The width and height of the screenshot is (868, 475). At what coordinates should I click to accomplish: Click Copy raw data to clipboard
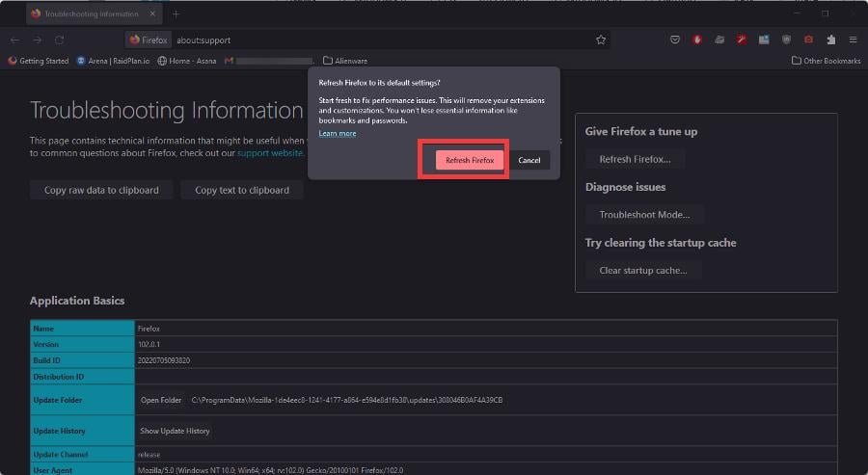pyautogui.click(x=101, y=190)
